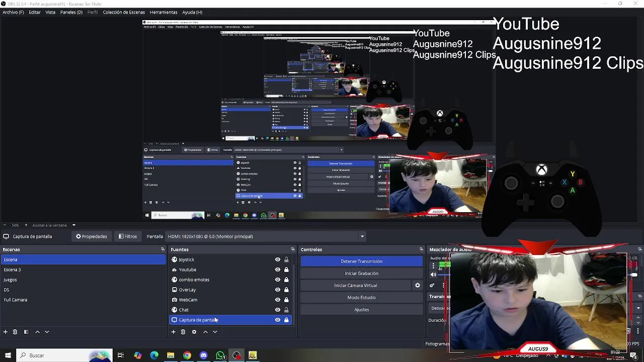The height and width of the screenshot is (362, 644).
Task: Click the WebCam source's camera icon
Action: point(175,300)
